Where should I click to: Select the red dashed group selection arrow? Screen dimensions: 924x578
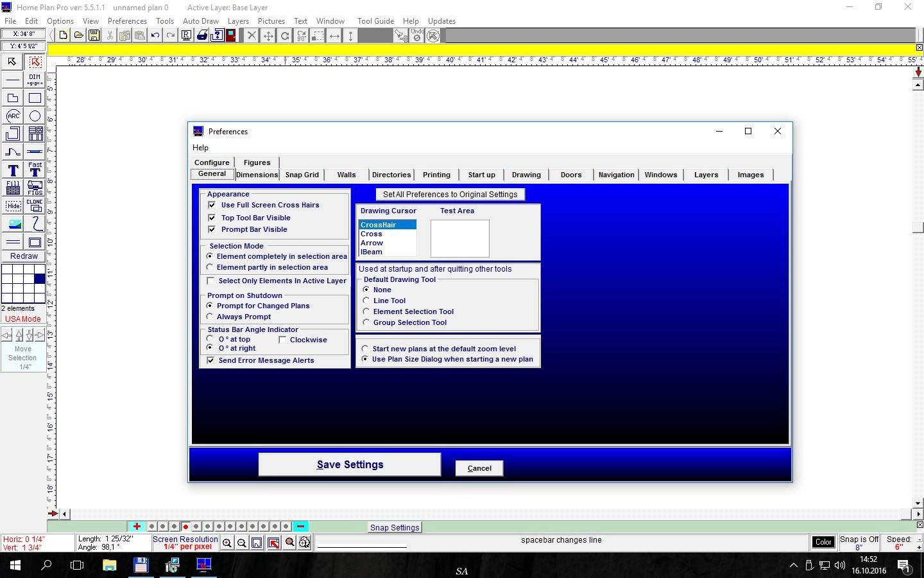[x=35, y=62]
